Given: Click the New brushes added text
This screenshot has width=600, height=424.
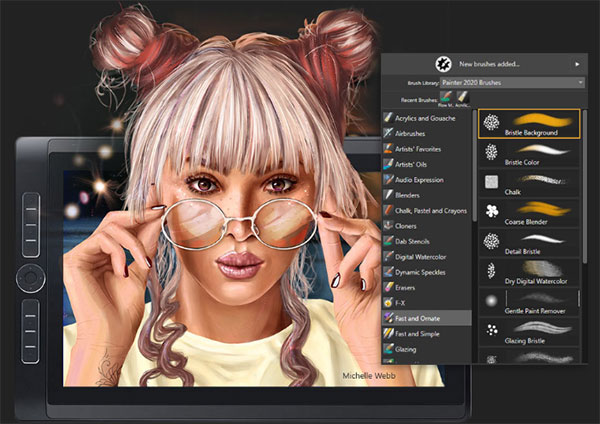Looking at the screenshot, I should pos(489,64).
